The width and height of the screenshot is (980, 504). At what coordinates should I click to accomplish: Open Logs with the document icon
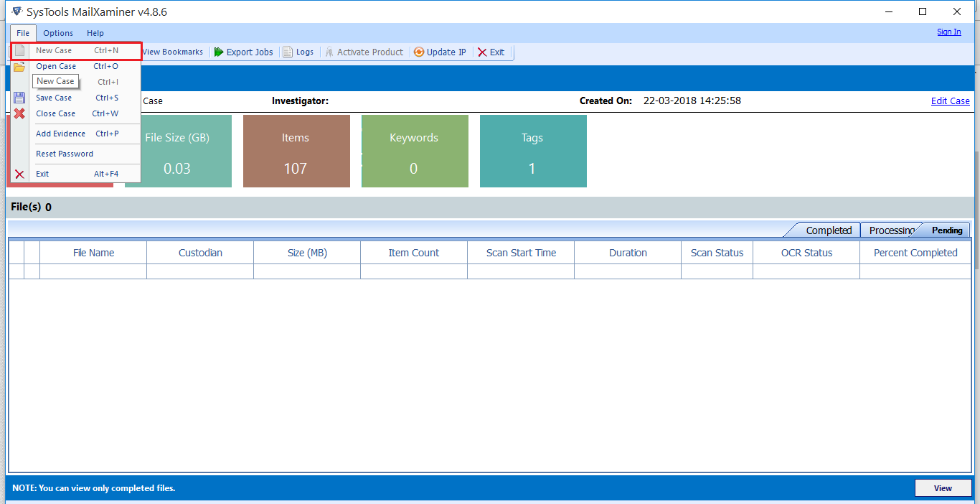coord(298,52)
